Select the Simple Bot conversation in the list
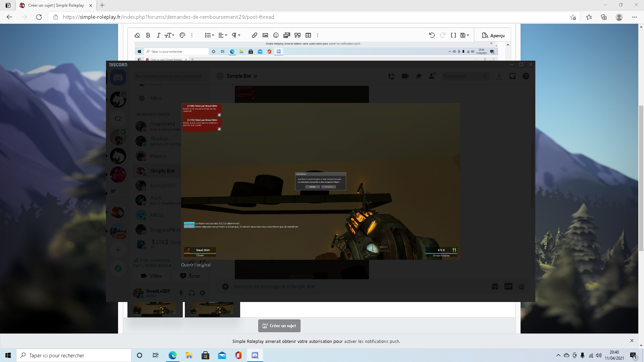 pyautogui.click(x=158, y=171)
